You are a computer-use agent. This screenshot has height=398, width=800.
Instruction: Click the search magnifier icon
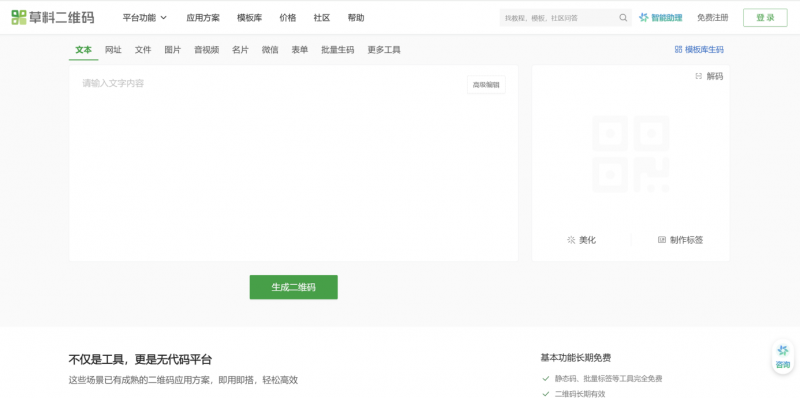tap(623, 18)
